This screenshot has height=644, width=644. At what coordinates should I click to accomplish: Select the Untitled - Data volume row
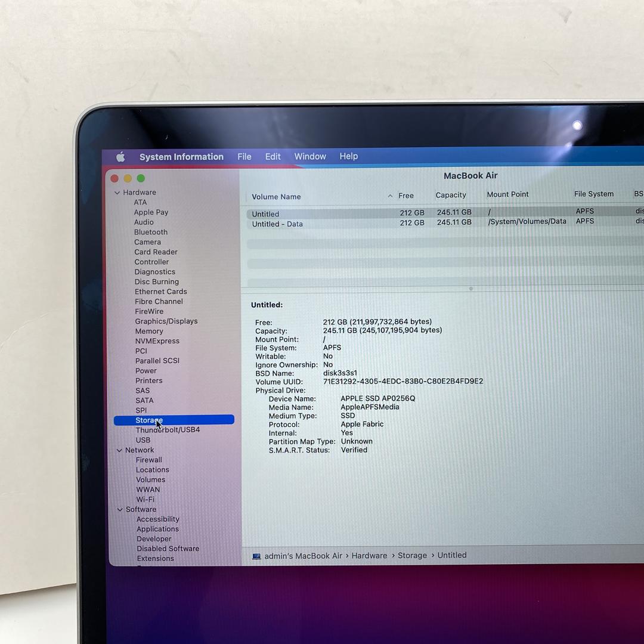tap(445, 222)
